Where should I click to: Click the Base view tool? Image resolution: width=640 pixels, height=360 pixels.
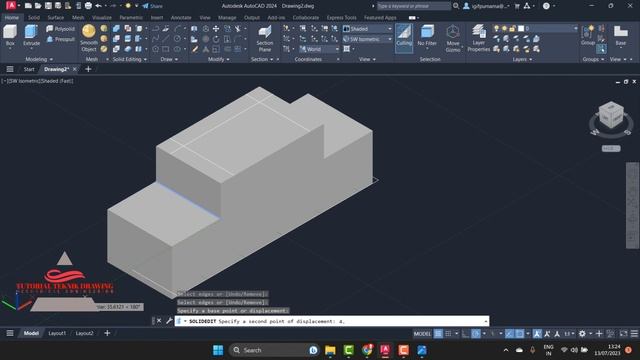(x=620, y=36)
